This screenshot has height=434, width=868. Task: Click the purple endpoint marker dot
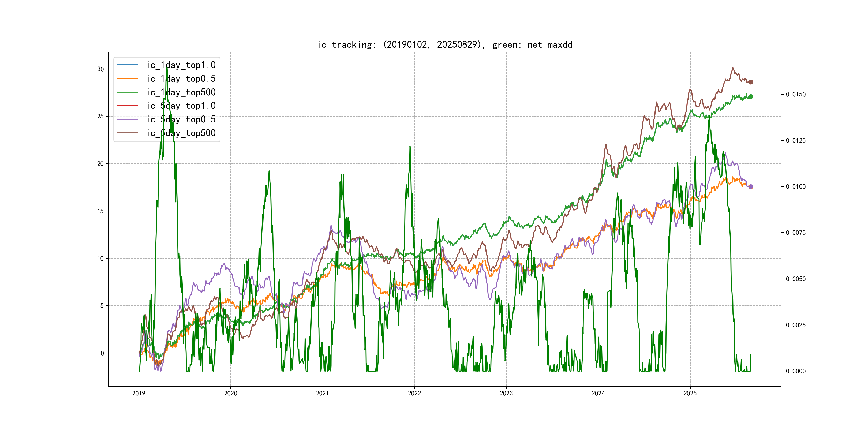pyautogui.click(x=751, y=187)
